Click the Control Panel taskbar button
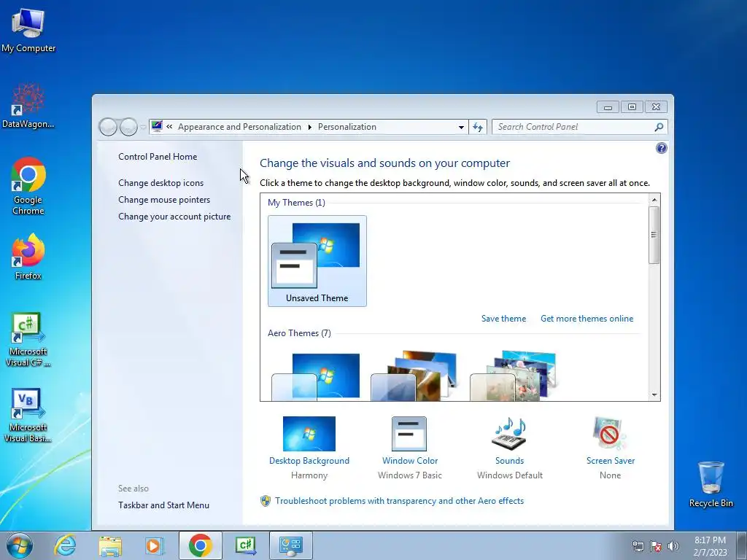Screen dimensions: 747x560 [291, 545]
